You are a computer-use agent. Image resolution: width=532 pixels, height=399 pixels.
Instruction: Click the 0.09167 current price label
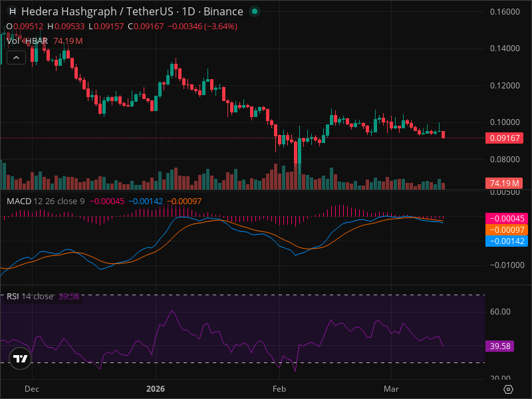[504, 138]
